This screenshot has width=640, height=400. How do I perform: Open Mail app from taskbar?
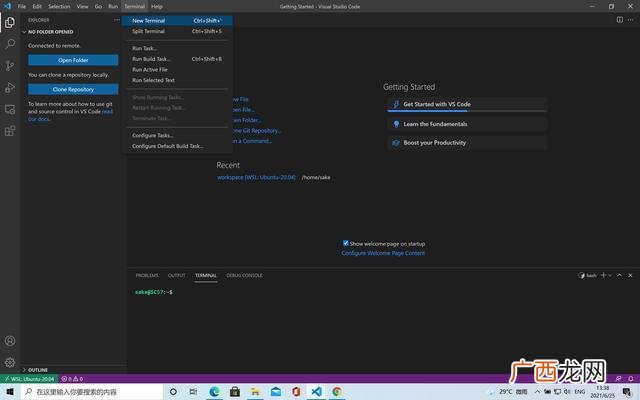click(276, 392)
